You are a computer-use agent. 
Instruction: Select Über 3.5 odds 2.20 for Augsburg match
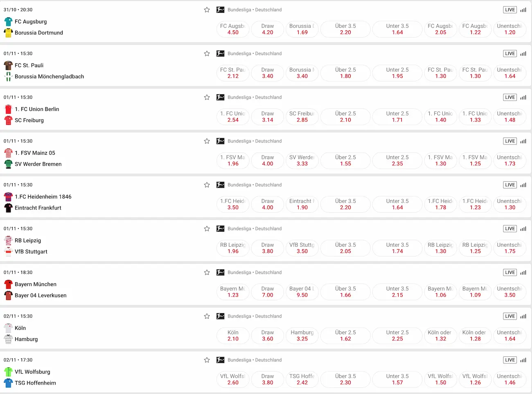tap(345, 29)
